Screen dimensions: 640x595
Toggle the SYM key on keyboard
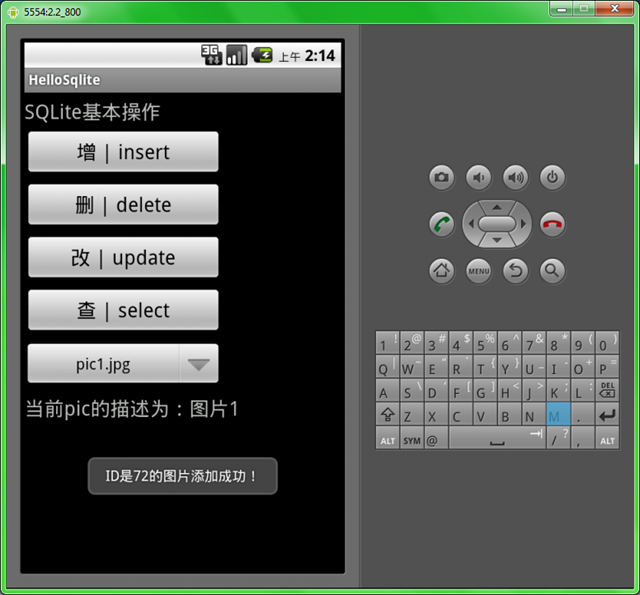(412, 440)
